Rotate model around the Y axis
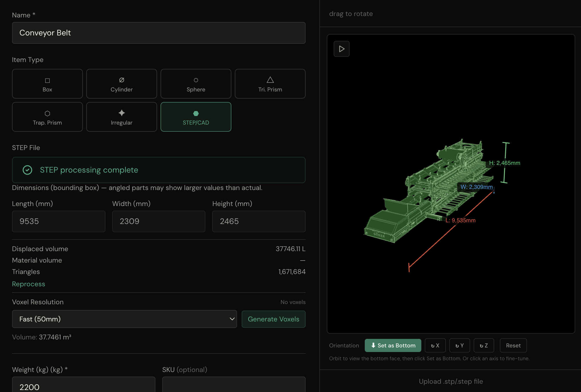 460,345
